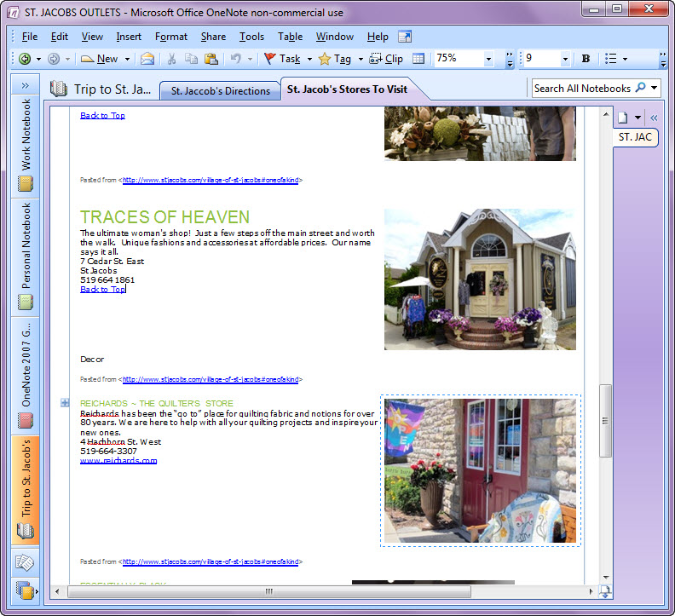Viewport: 675px width, 616px height.
Task: Click the Forward navigation arrow button
Action: (x=54, y=59)
